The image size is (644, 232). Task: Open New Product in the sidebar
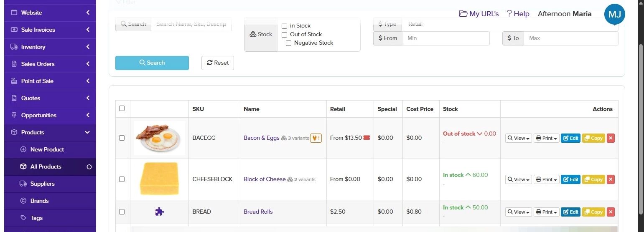coord(47,149)
